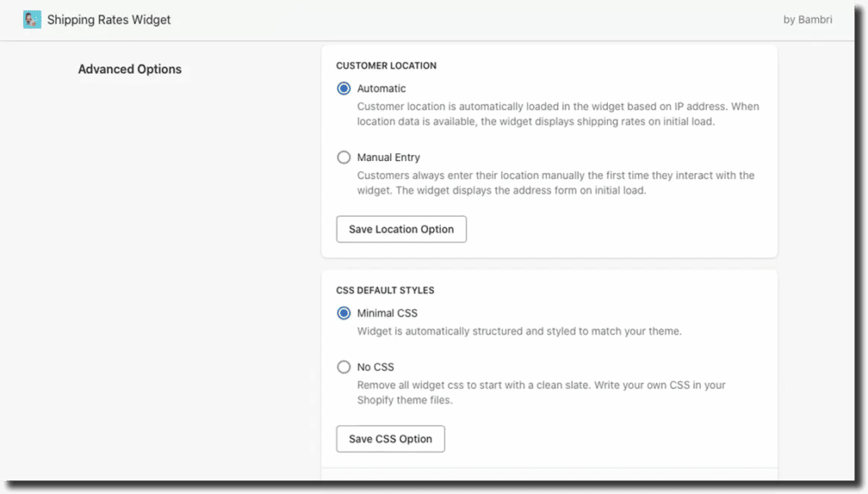This screenshot has width=868, height=494.
Task: Click the CUSTOMER LOCATION section heading
Action: coord(386,65)
